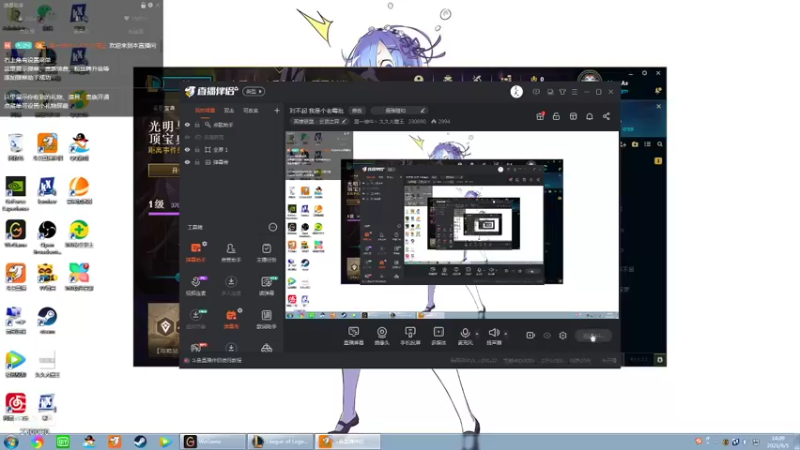Dismiss the League client banner with its X
This screenshot has height=450, width=800.
[x=659, y=106]
